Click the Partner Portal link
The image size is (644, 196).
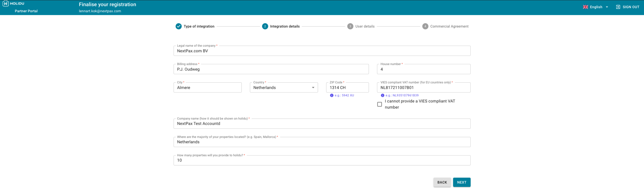(x=26, y=11)
